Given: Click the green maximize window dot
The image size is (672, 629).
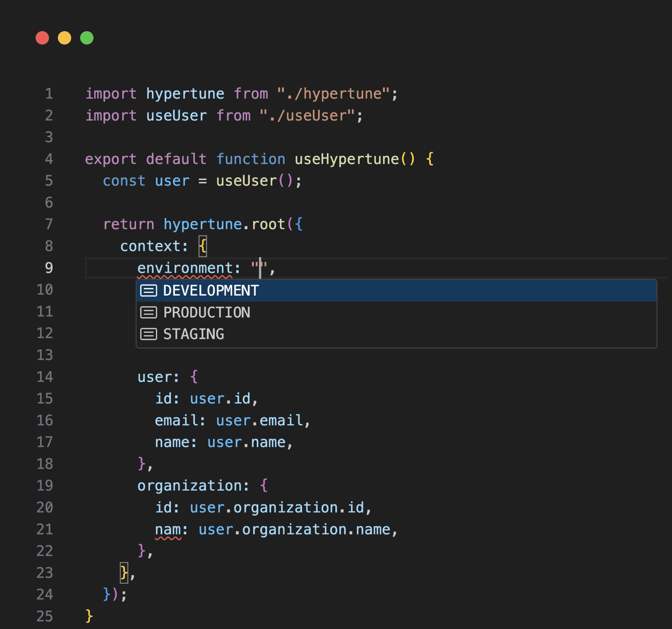Looking at the screenshot, I should (x=87, y=38).
